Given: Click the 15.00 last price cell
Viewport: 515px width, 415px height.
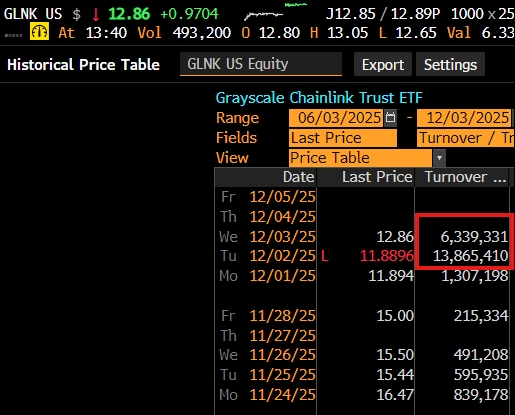Looking at the screenshot, I should pos(395,316).
